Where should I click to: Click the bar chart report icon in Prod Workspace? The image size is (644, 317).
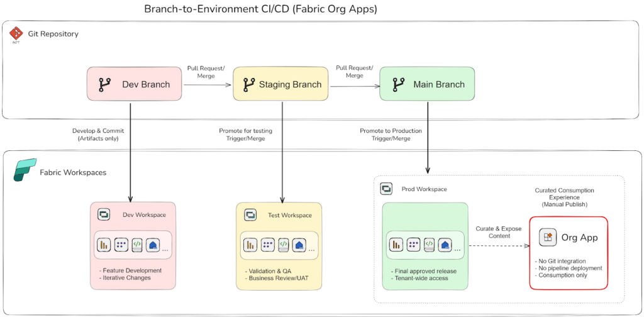396,245
